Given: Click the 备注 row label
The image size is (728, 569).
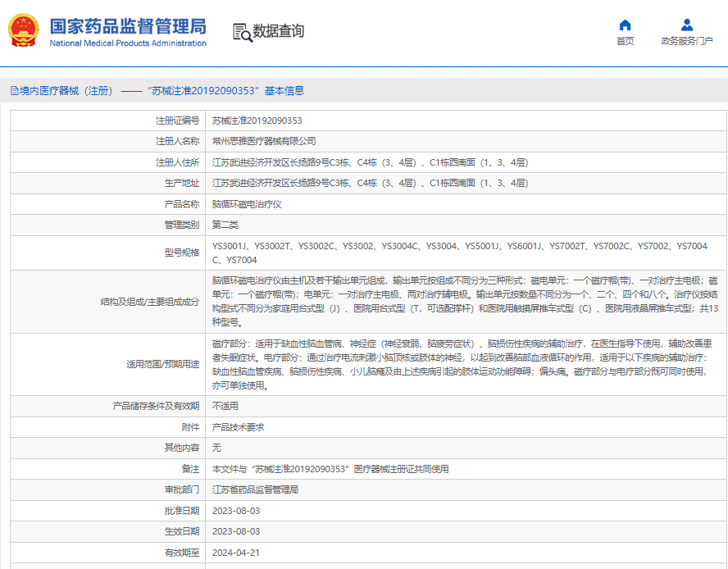Looking at the screenshot, I should point(190,469).
